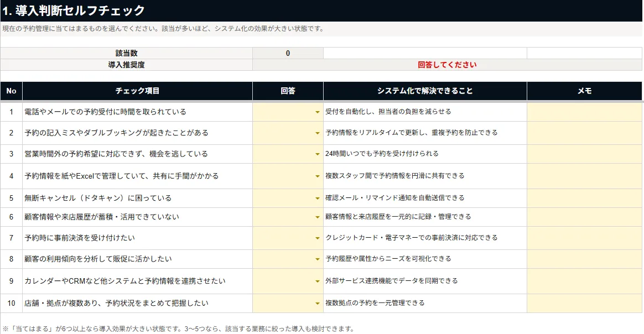Select text 外部サービス連携機能でデータを同期できる

pos(391,281)
